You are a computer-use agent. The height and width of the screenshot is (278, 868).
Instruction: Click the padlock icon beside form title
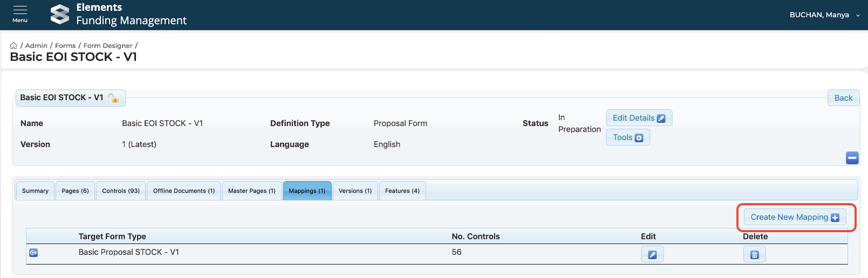coord(113,98)
